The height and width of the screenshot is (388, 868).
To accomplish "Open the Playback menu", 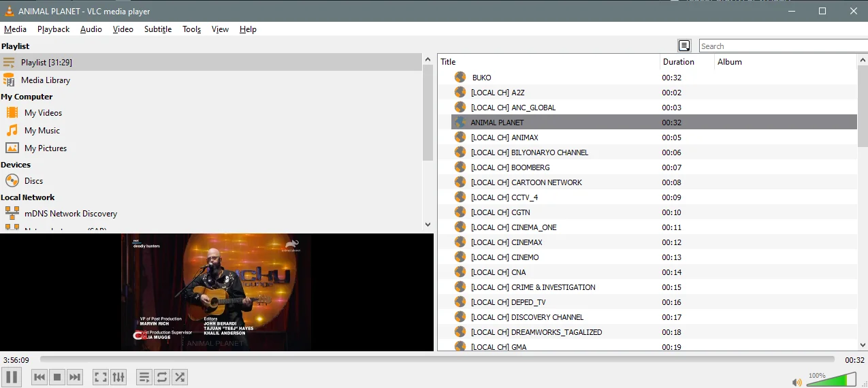I will pyautogui.click(x=53, y=29).
